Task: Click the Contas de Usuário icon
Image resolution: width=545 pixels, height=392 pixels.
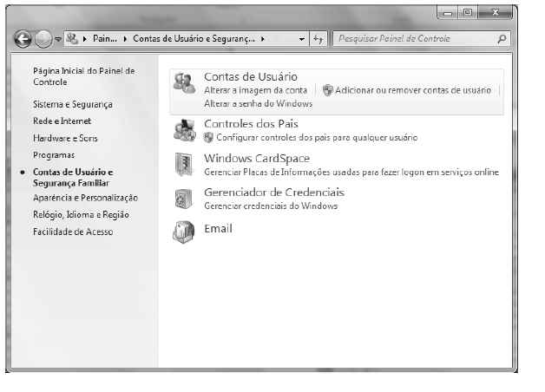Action: (184, 83)
